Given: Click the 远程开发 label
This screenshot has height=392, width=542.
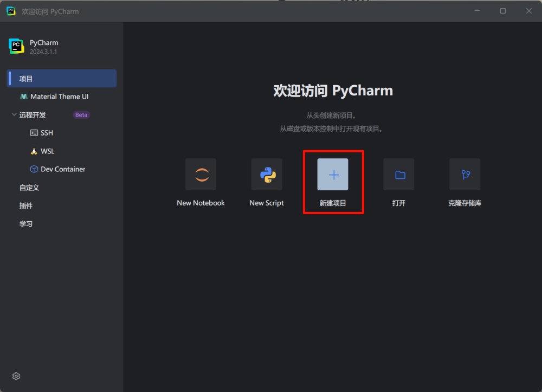Looking at the screenshot, I should point(33,115).
